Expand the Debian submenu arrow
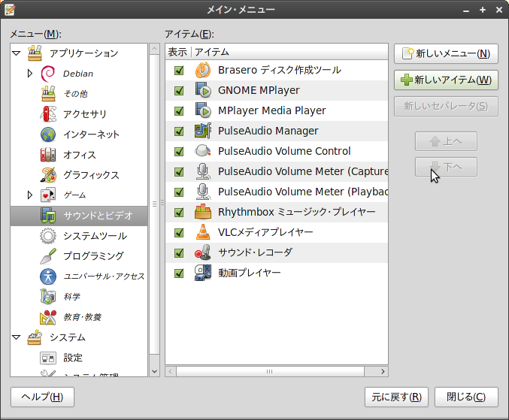This screenshot has height=420, width=509. click(x=30, y=74)
